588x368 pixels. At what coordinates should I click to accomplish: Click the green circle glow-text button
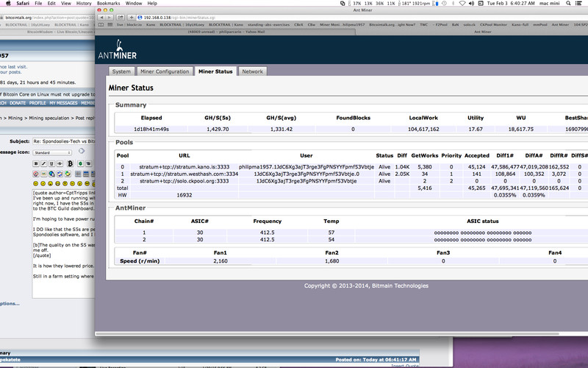pos(80,163)
